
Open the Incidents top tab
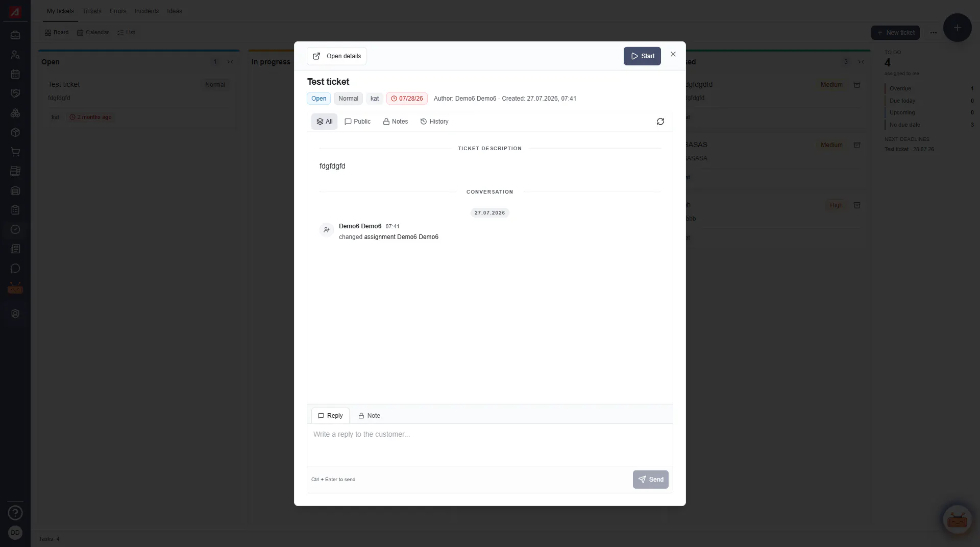[146, 11]
